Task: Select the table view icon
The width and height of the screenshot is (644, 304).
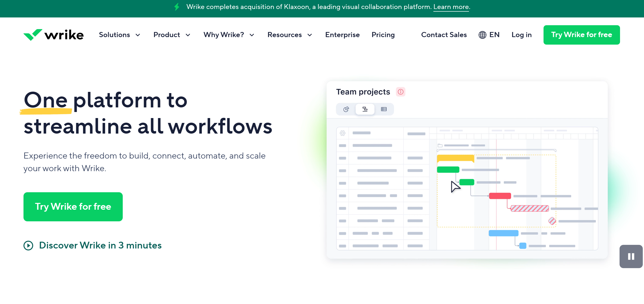Action: pos(383,109)
